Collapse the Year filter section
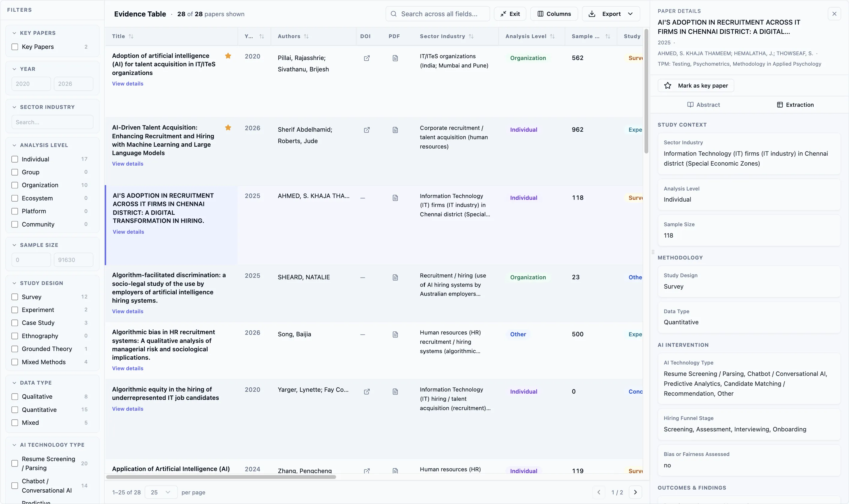Image resolution: width=849 pixels, height=504 pixels. tap(14, 69)
